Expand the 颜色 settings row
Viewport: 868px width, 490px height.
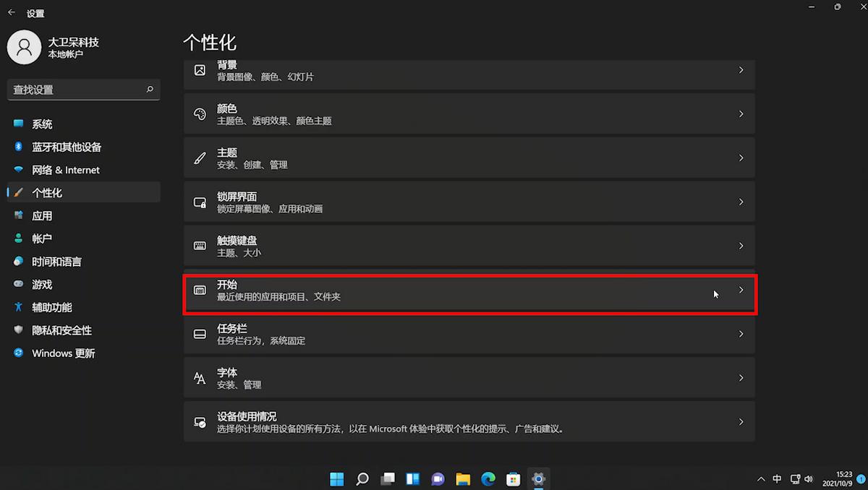point(470,113)
